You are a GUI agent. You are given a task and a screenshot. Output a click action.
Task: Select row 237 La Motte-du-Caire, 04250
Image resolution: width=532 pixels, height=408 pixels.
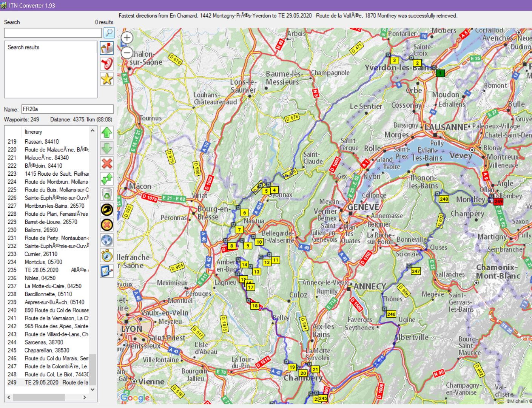(x=47, y=286)
